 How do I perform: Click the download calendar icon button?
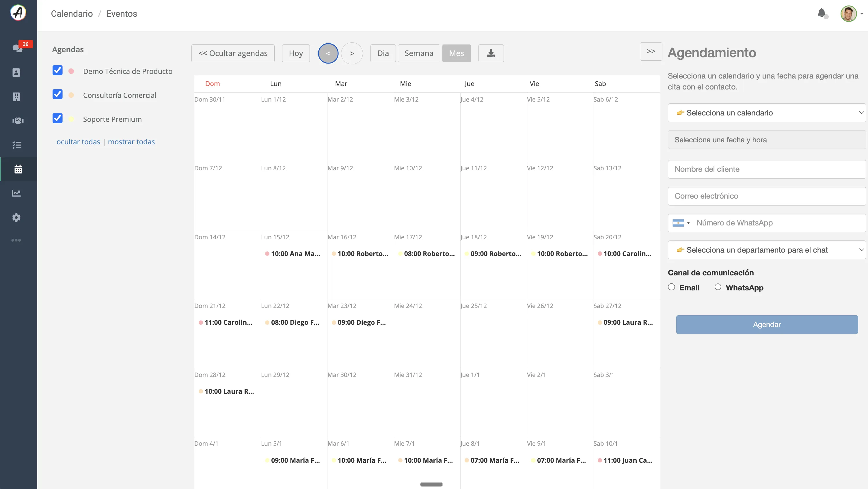pos(491,53)
